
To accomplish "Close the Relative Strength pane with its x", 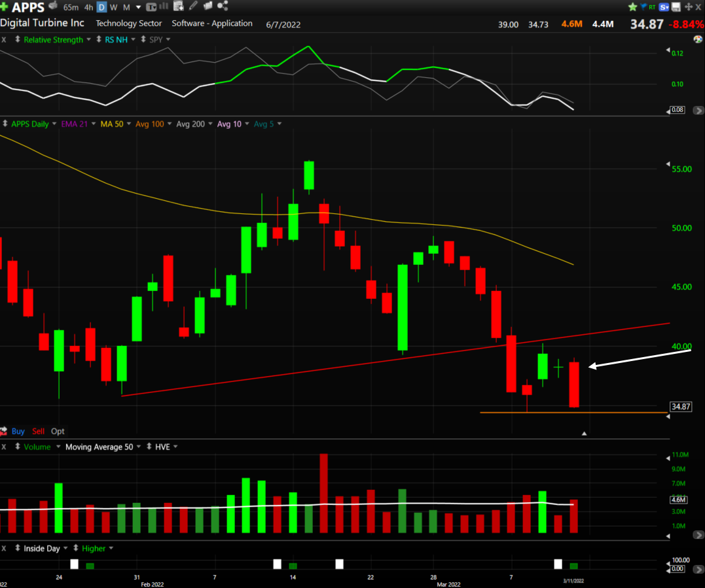I will tap(3, 39).
